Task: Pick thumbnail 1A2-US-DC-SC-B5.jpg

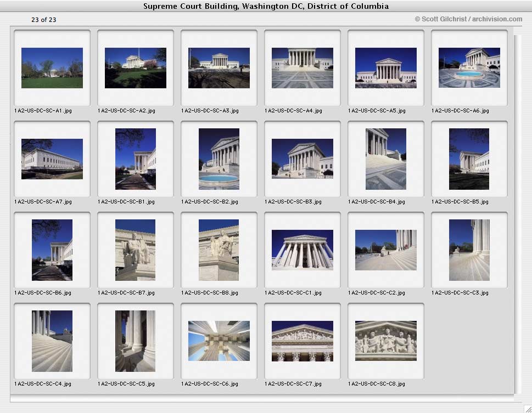Action: (469, 159)
